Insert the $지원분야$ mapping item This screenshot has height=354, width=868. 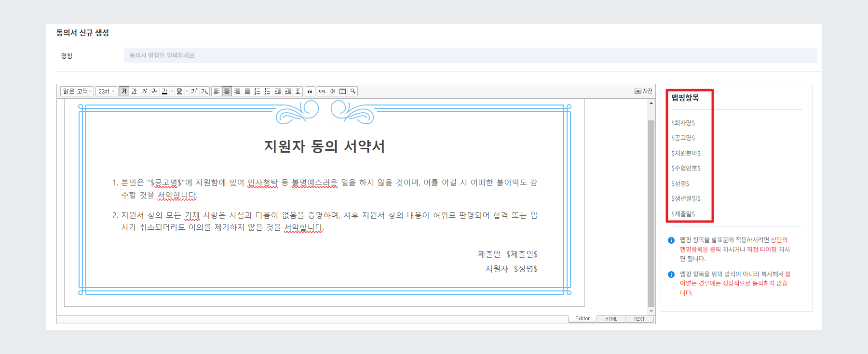coord(686,153)
